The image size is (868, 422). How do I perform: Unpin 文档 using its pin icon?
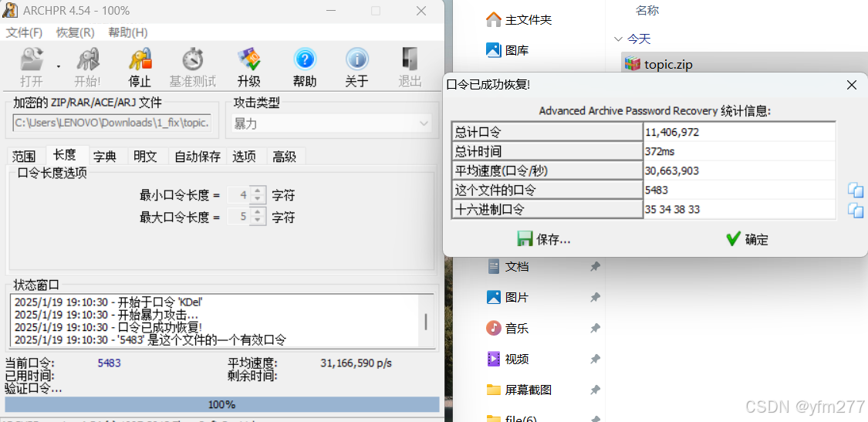[x=595, y=267]
